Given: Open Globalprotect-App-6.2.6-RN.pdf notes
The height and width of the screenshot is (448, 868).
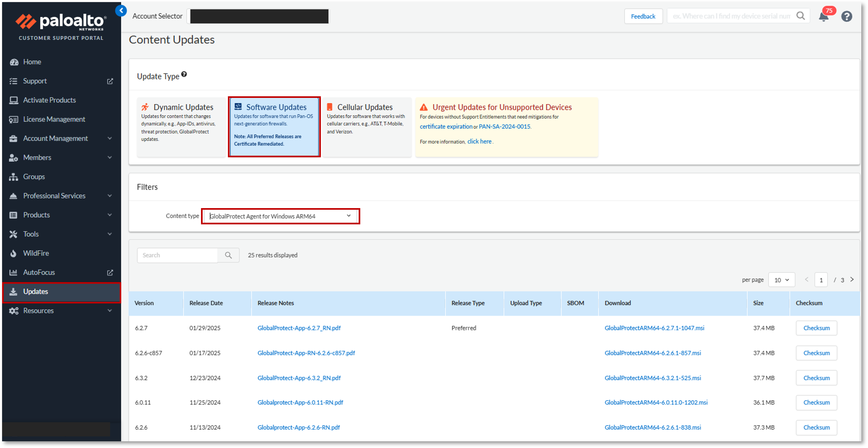Looking at the screenshot, I should coord(299,428).
